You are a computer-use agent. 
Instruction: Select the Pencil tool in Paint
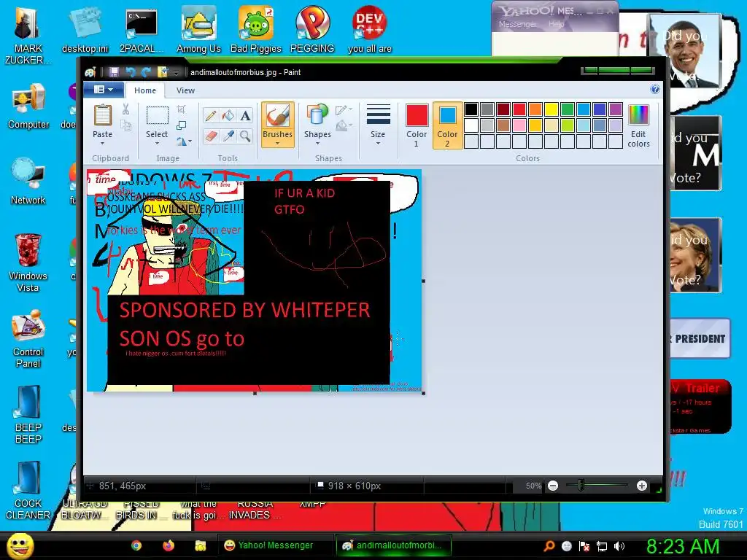point(211,116)
